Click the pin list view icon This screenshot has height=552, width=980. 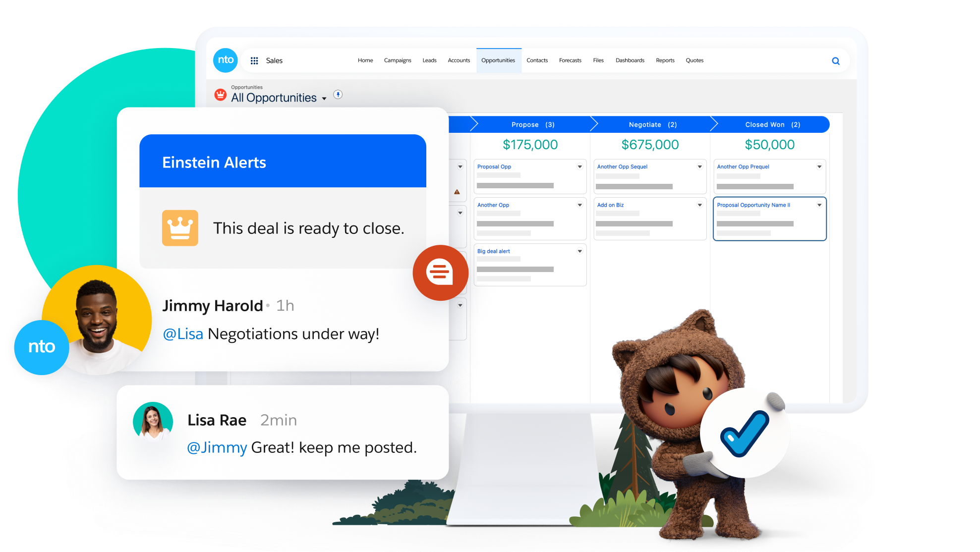point(338,94)
